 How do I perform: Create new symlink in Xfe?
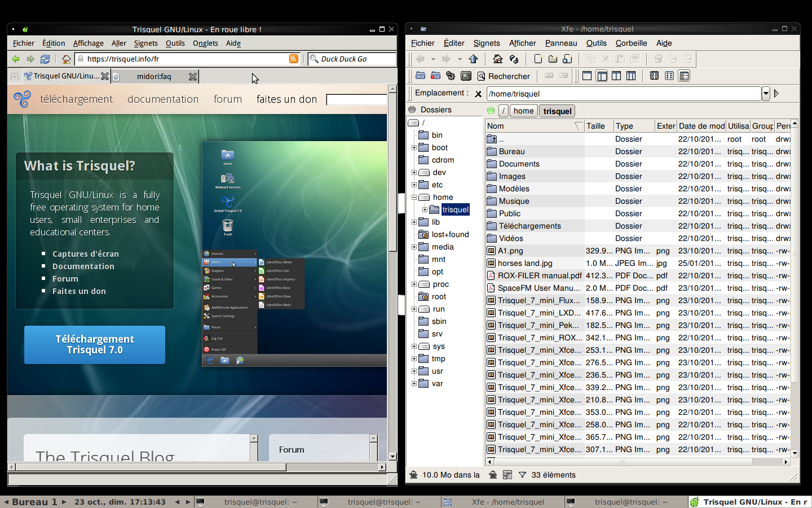(567, 59)
